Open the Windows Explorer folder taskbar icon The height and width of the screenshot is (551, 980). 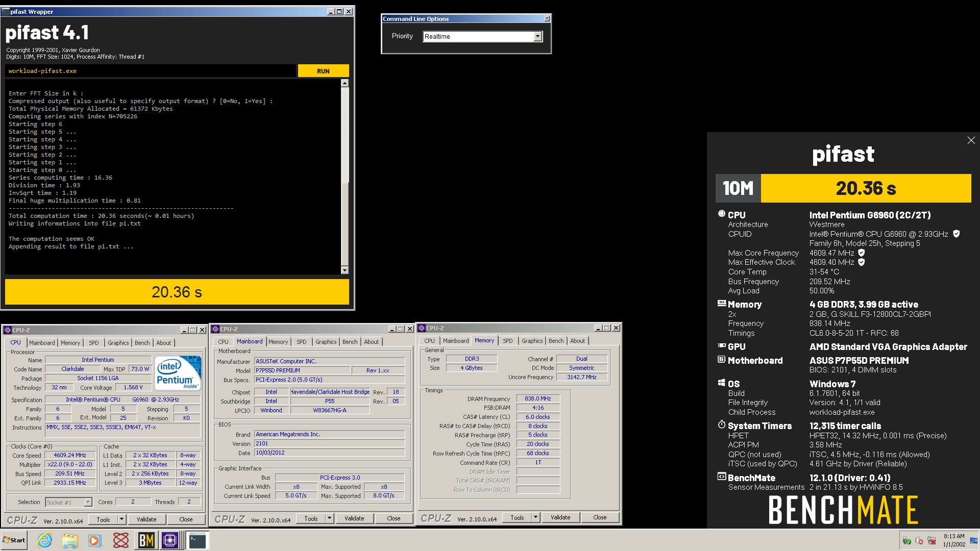tap(70, 540)
